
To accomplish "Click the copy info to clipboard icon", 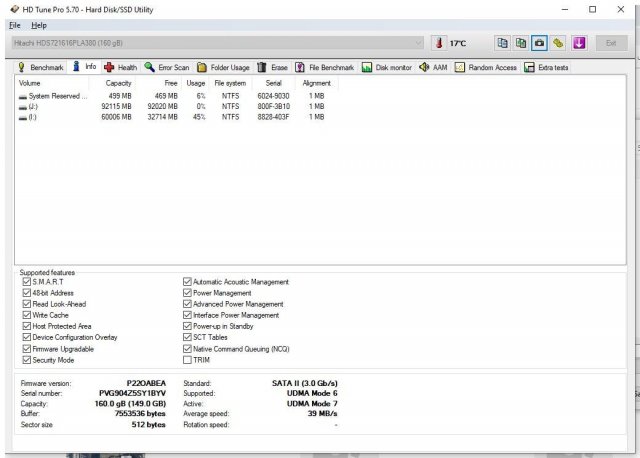I will pos(503,44).
